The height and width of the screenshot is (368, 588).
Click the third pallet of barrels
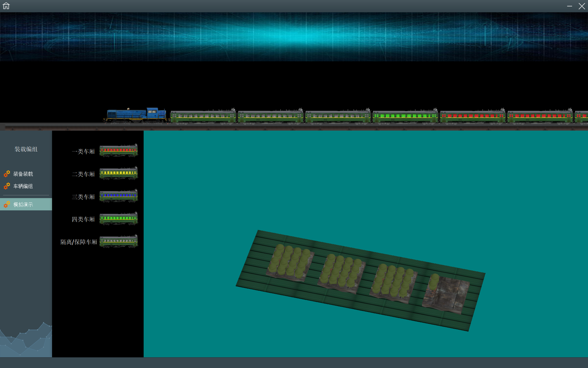click(394, 284)
